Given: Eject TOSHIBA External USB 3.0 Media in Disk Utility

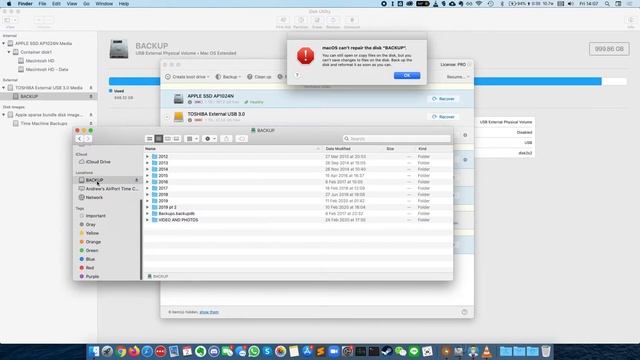Looking at the screenshot, I should click(x=91, y=88).
